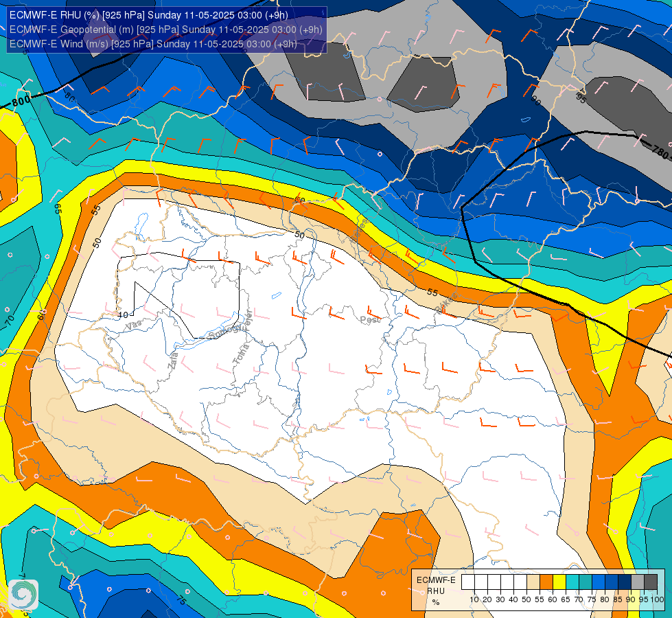672x618 pixels.
Task: Pick the light gray 90–95% legend swatch
Action: point(638,582)
